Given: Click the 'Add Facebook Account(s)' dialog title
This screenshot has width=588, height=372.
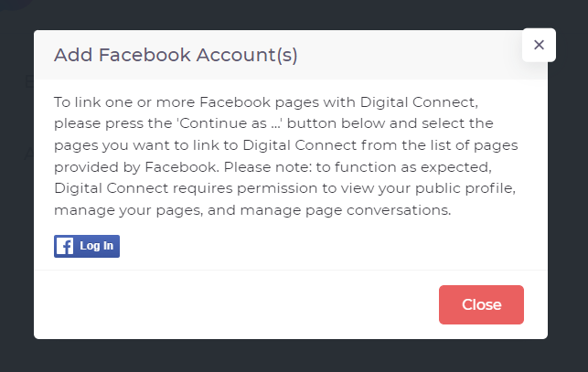Looking at the screenshot, I should (176, 55).
